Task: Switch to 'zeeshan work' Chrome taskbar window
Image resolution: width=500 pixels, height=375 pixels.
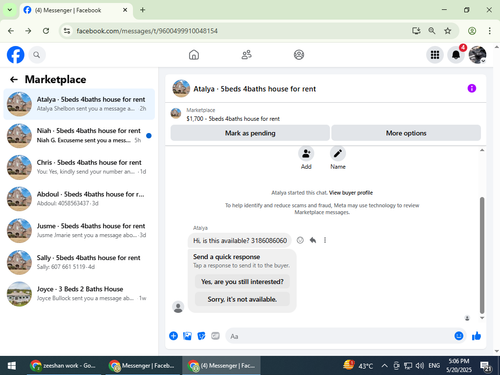Action: pos(63,366)
